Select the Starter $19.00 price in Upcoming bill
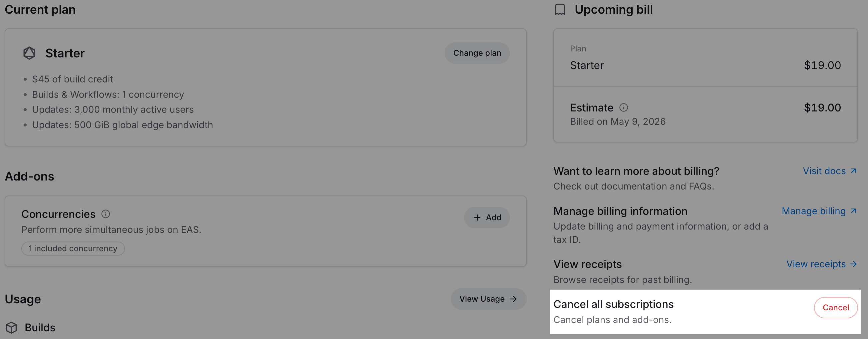 point(822,65)
